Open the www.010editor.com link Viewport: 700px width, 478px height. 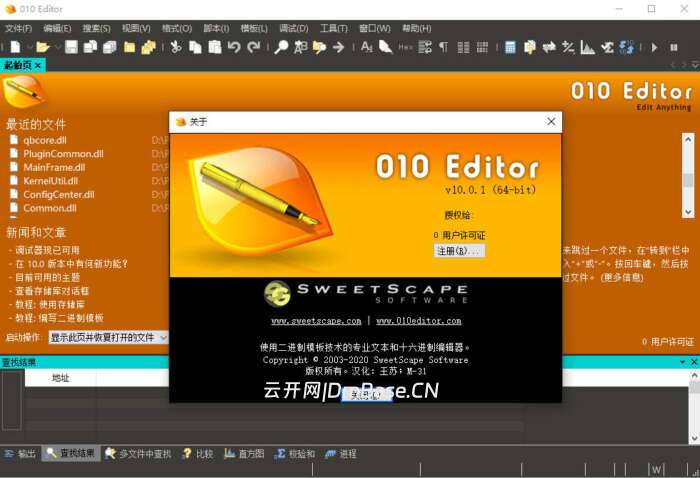coord(419,321)
